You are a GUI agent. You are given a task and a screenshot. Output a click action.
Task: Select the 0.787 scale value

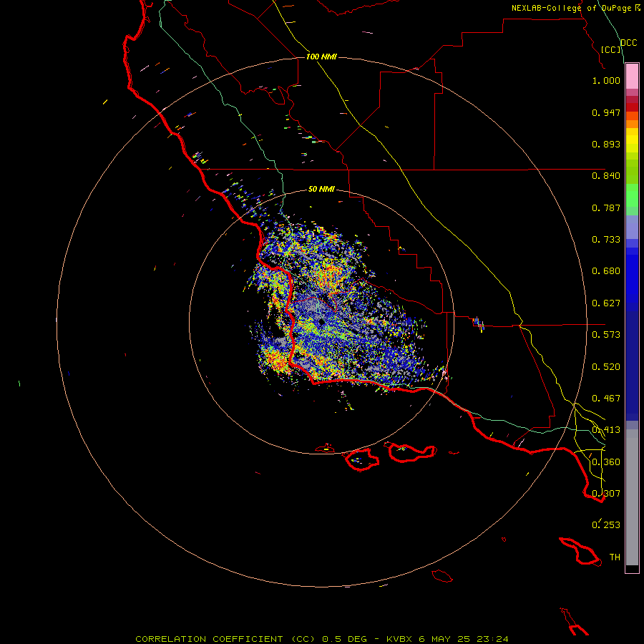[606, 208]
